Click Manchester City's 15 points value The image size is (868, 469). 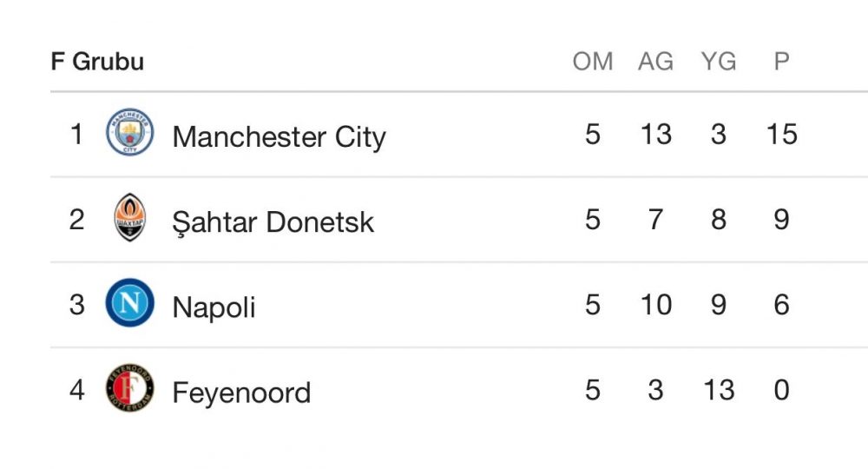tap(781, 135)
